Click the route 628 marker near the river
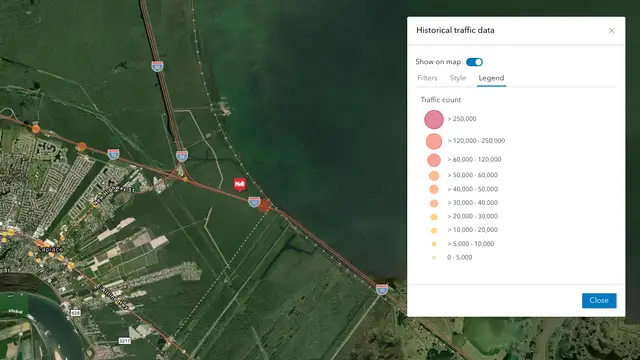Viewport: 640px width, 360px height. (x=76, y=313)
